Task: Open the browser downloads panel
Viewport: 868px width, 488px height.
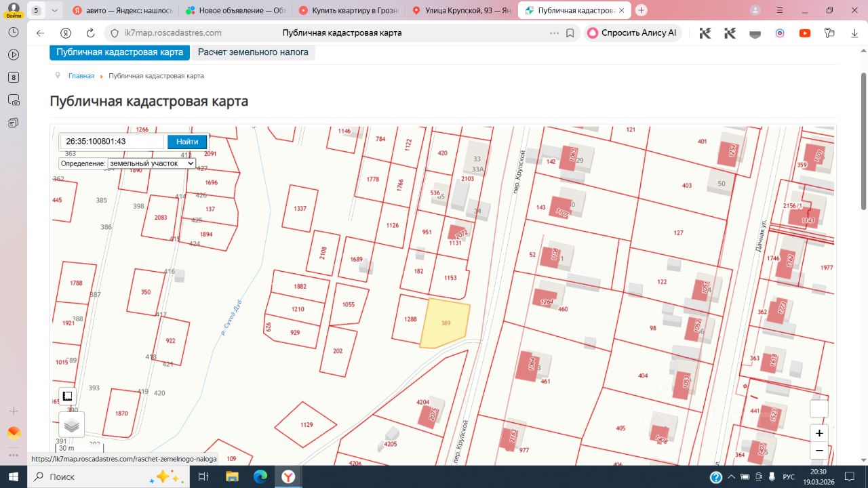Action: (x=854, y=33)
